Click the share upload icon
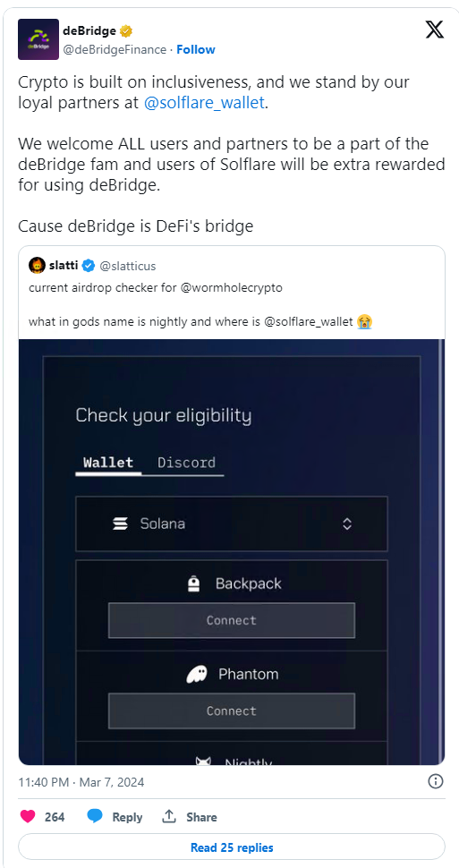459x868 pixels. (x=169, y=816)
